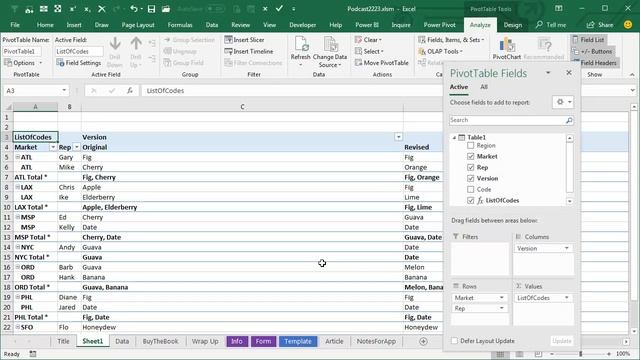Open the Design ribbon tab
This screenshot has width=640, height=360.
tap(513, 25)
